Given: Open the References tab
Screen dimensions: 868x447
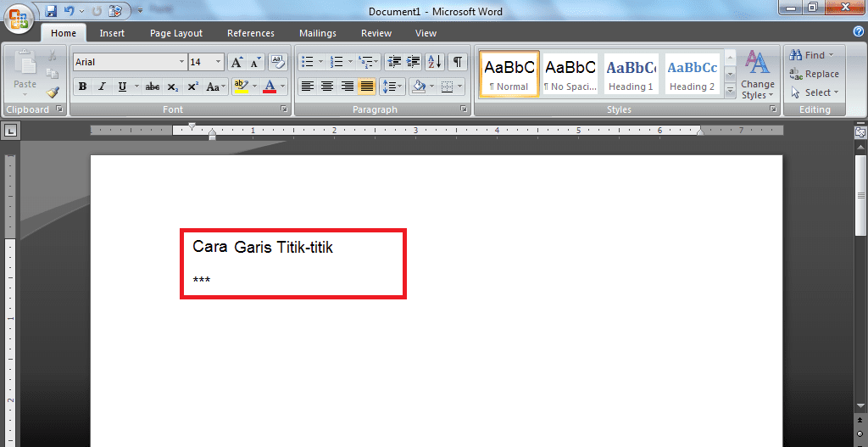Looking at the screenshot, I should (x=251, y=33).
